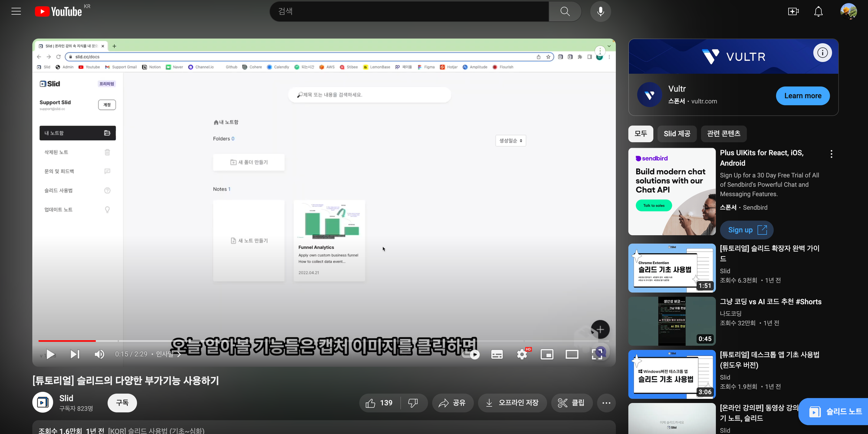Open Sendbird ad three-dot options
The height and width of the screenshot is (434, 868).
831,154
